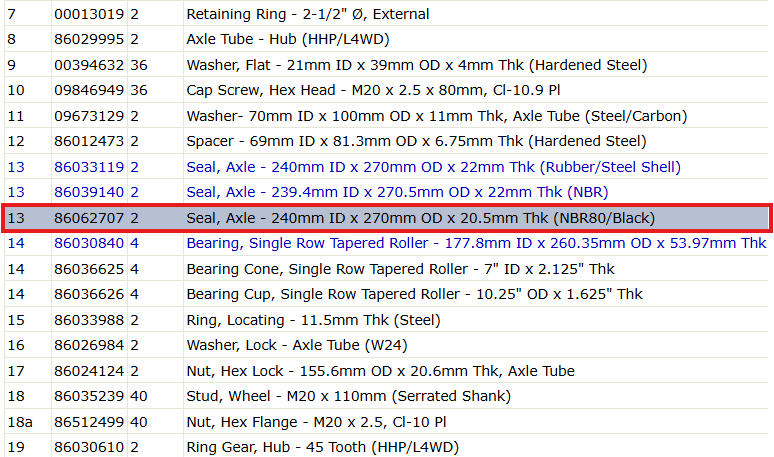Choose Nut, Hex Lock 155.6mm OD row
Screen dimensions: 774x457
(x=387, y=371)
